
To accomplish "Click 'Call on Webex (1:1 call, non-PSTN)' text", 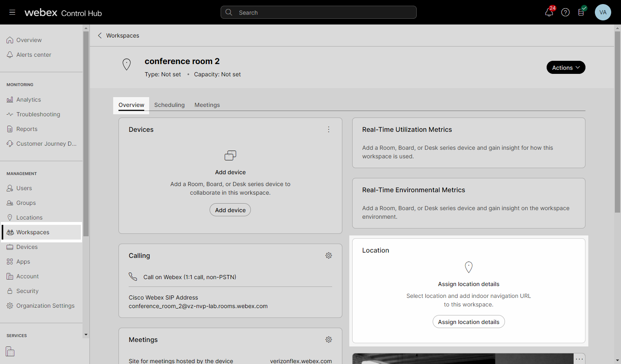I will click(190, 277).
